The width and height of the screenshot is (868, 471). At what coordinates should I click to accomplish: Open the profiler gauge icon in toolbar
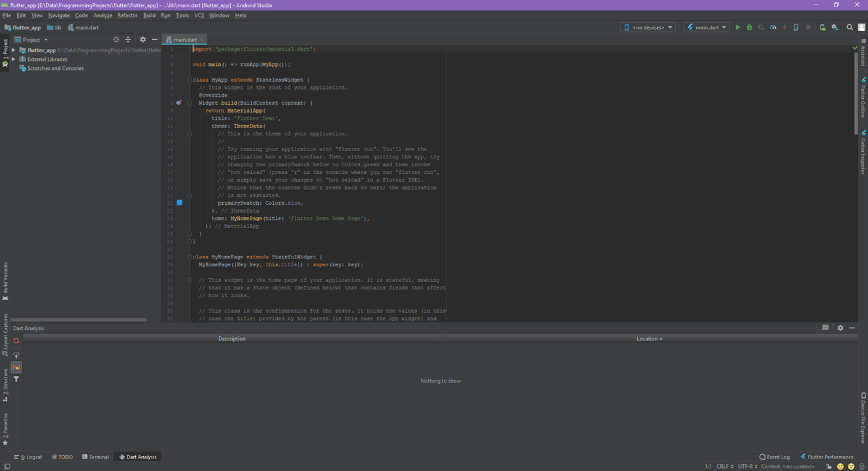773,27
